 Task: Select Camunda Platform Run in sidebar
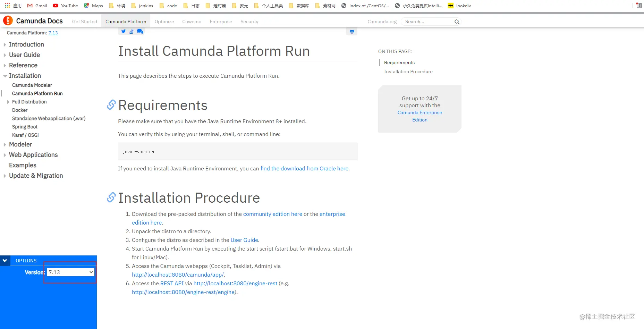pos(37,93)
